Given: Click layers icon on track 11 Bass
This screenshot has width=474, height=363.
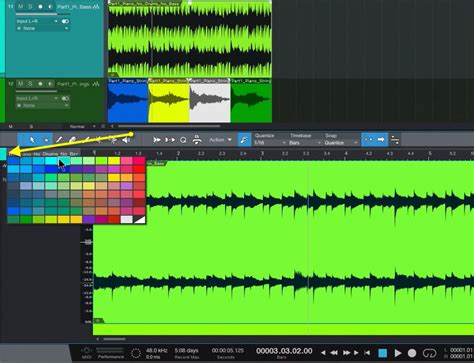Looking at the screenshot, I should click(x=96, y=7).
